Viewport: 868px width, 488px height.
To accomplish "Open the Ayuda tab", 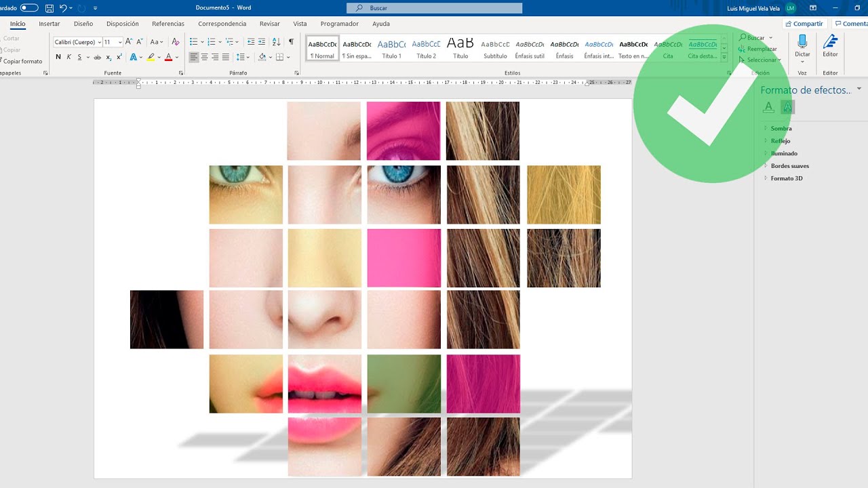I will pos(381,24).
